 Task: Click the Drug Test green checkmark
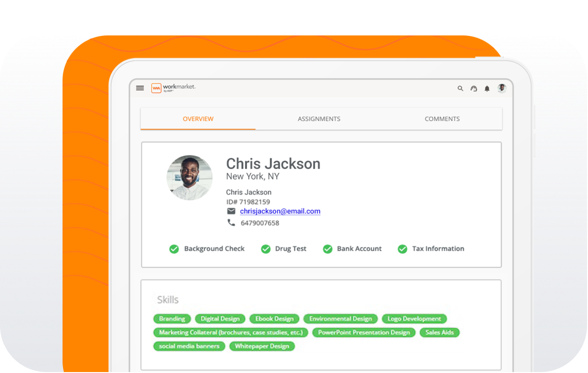pyautogui.click(x=266, y=249)
